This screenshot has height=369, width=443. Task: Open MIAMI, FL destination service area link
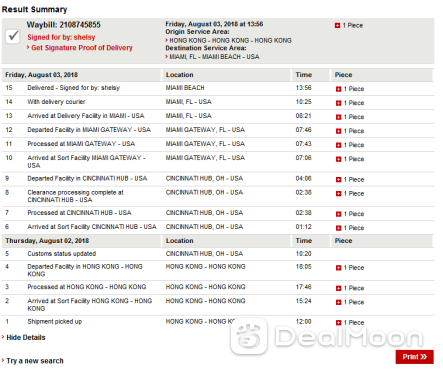click(214, 57)
